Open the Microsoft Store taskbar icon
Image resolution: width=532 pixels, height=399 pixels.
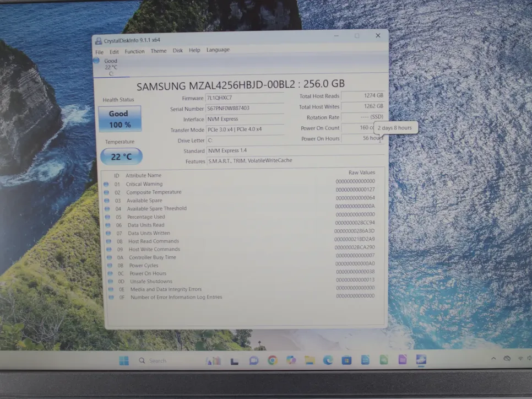(346, 360)
